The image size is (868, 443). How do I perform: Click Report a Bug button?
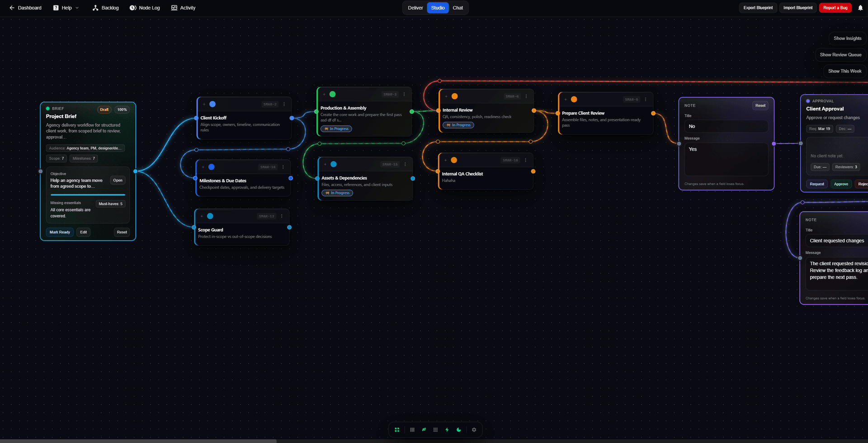click(x=835, y=8)
